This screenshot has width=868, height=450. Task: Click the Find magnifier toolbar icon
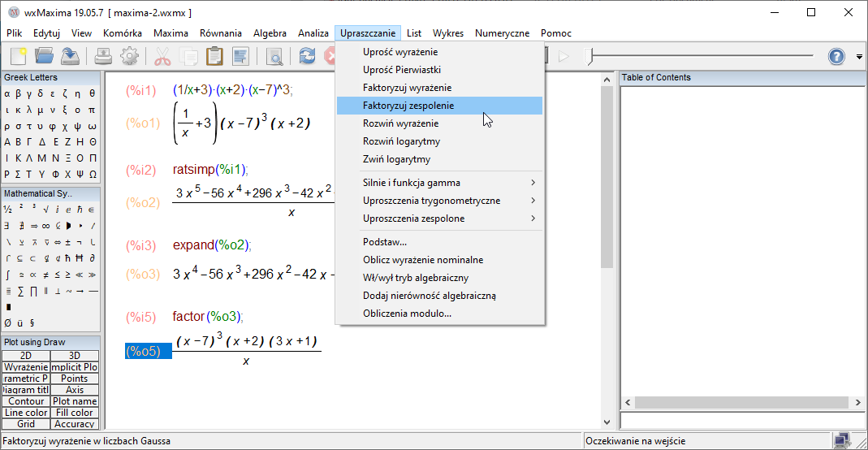coord(274,56)
